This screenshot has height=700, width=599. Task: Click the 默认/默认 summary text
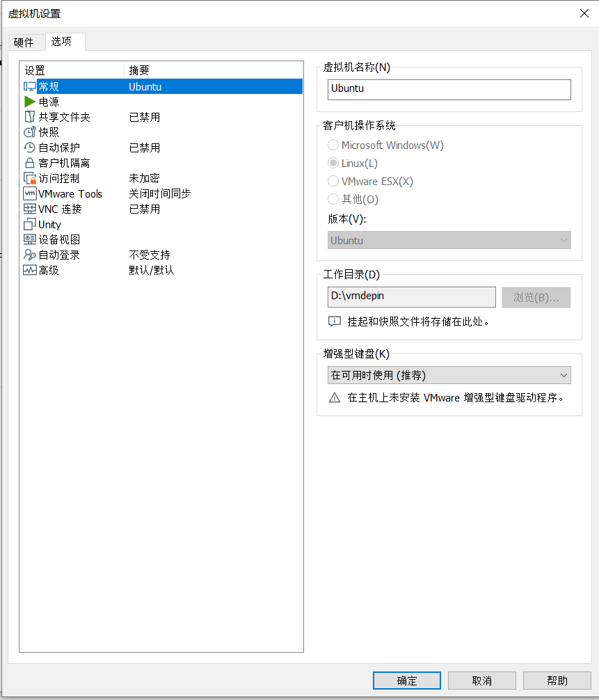[x=151, y=270]
